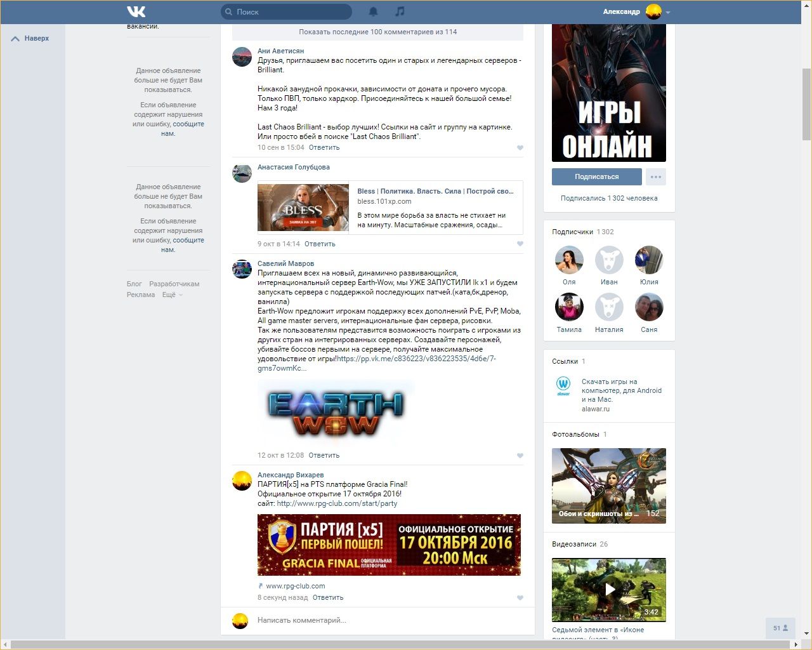This screenshot has width=812, height=650.
Task: Open the Earth WoW image attachment
Action: click(x=336, y=413)
